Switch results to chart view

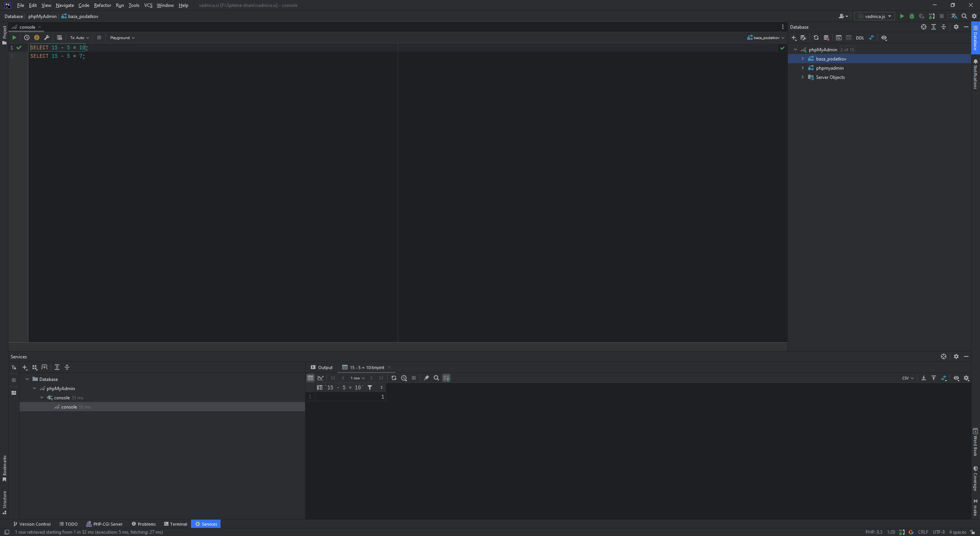coord(320,378)
